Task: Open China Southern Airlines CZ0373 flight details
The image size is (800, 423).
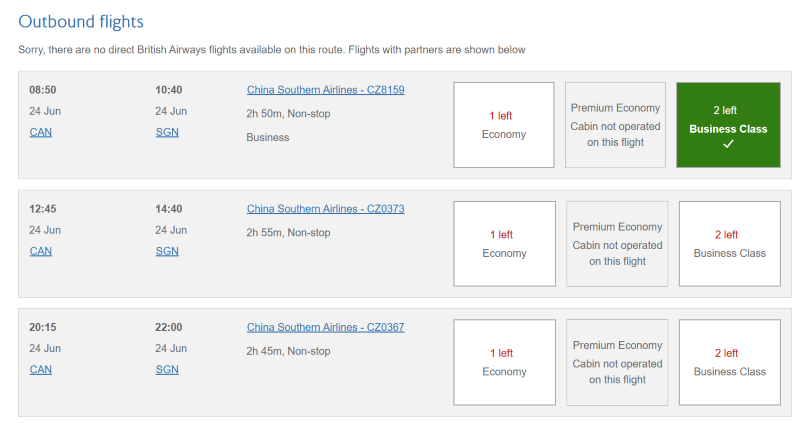Action: pos(325,209)
